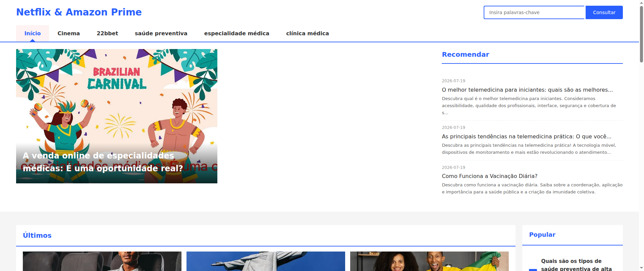Open article 'As principais tendências na telemedicina prática'
The image size is (644, 271).
tap(527, 136)
